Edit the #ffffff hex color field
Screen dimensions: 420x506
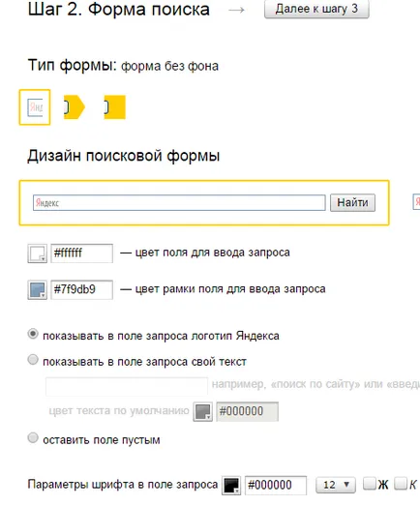tap(82, 253)
